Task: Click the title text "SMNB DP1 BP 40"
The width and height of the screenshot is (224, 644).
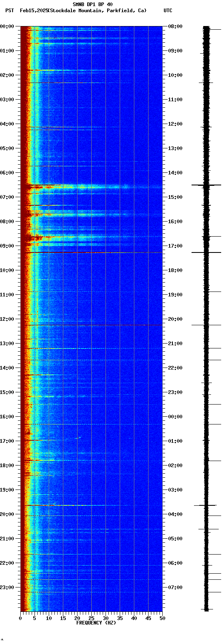Action: [93, 4]
